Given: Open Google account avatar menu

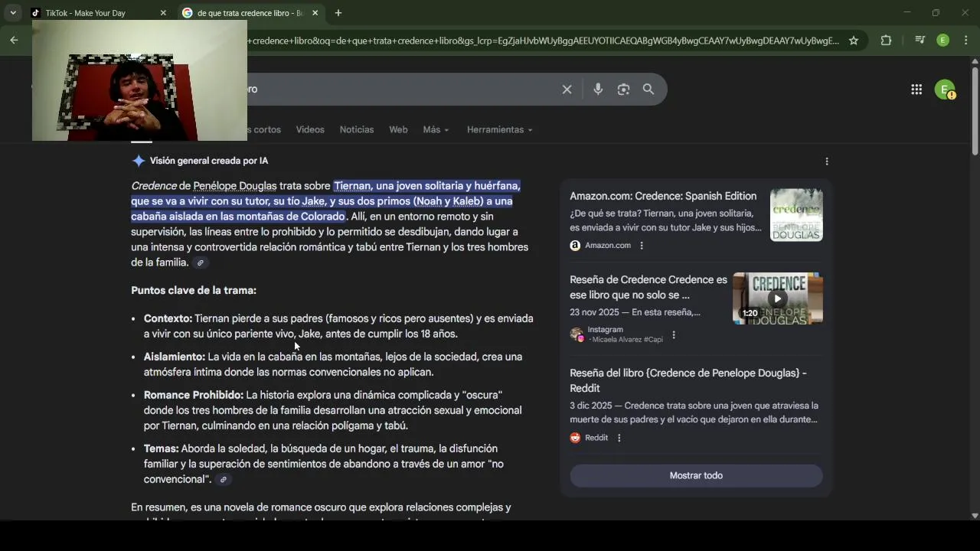Looking at the screenshot, I should pos(946,90).
